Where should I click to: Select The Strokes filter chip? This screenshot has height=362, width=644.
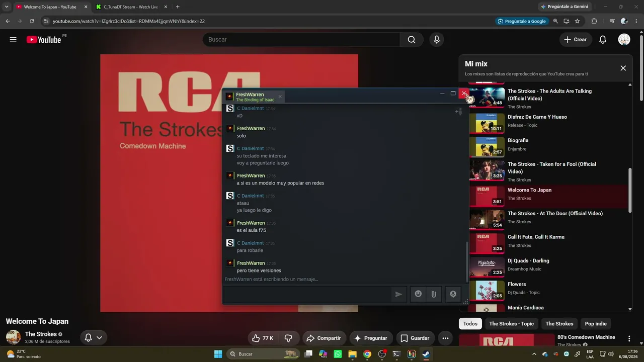559,324
